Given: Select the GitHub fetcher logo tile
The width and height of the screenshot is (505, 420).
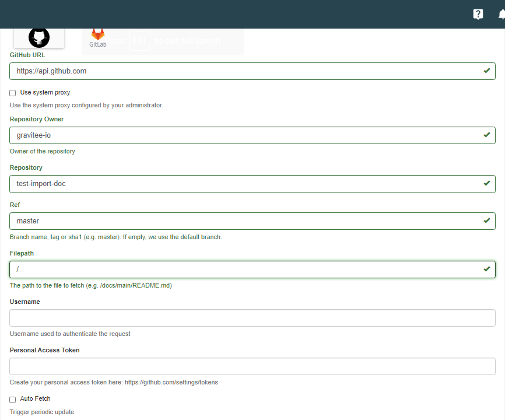Looking at the screenshot, I should [x=39, y=38].
